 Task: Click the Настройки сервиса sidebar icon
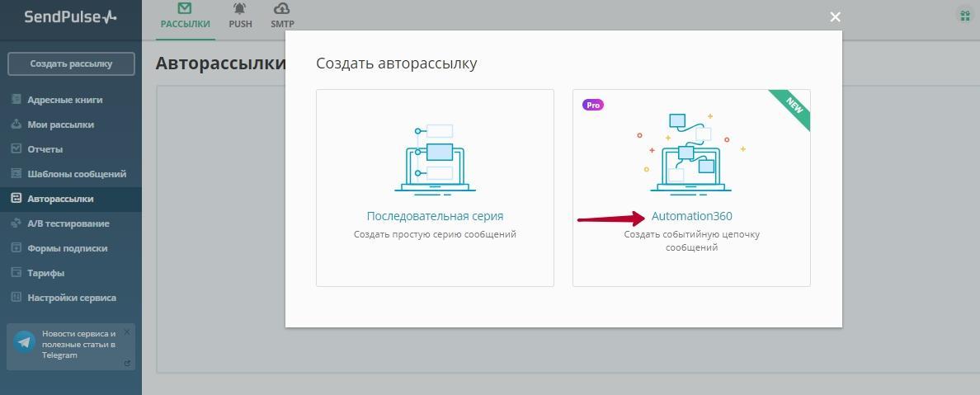16,298
